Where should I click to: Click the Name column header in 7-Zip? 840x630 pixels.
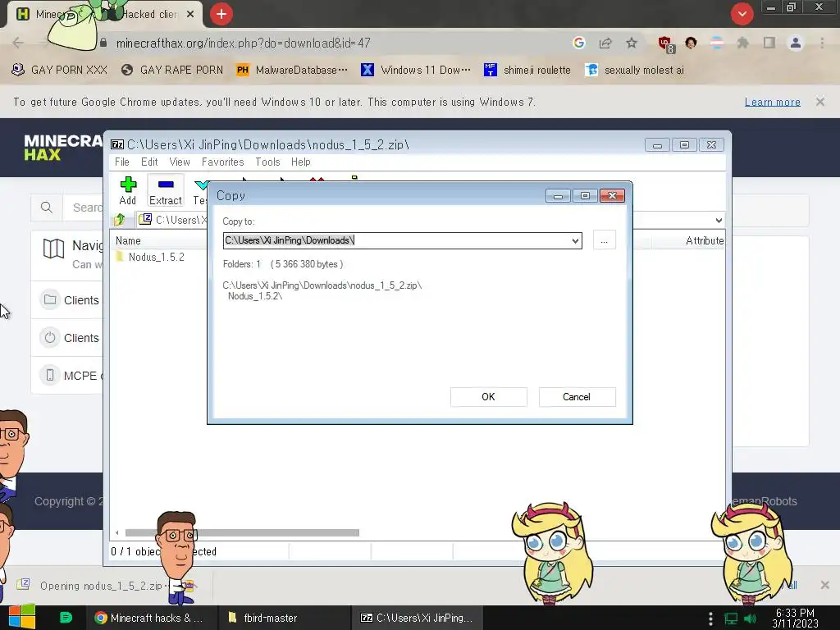[x=129, y=241]
